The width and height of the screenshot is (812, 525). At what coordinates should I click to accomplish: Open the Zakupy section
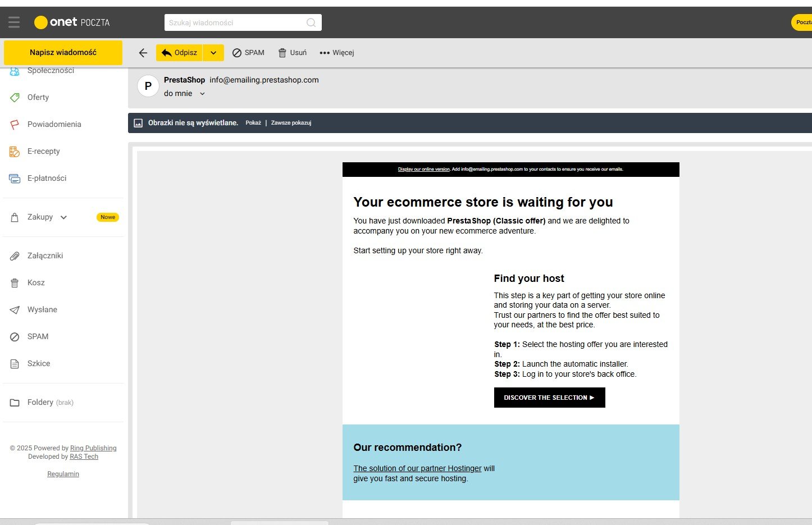pos(40,217)
